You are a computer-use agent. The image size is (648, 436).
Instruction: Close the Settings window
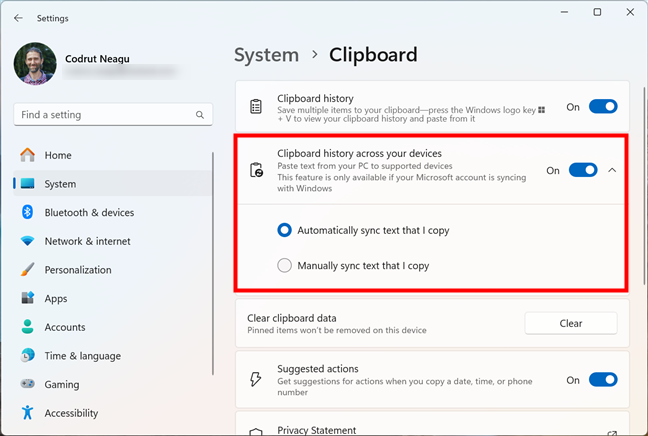(x=630, y=12)
